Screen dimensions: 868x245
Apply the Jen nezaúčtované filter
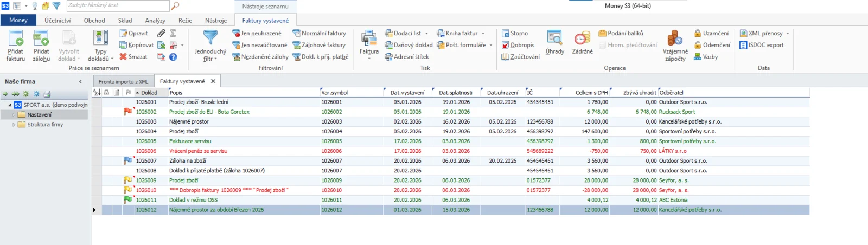pyautogui.click(x=259, y=45)
